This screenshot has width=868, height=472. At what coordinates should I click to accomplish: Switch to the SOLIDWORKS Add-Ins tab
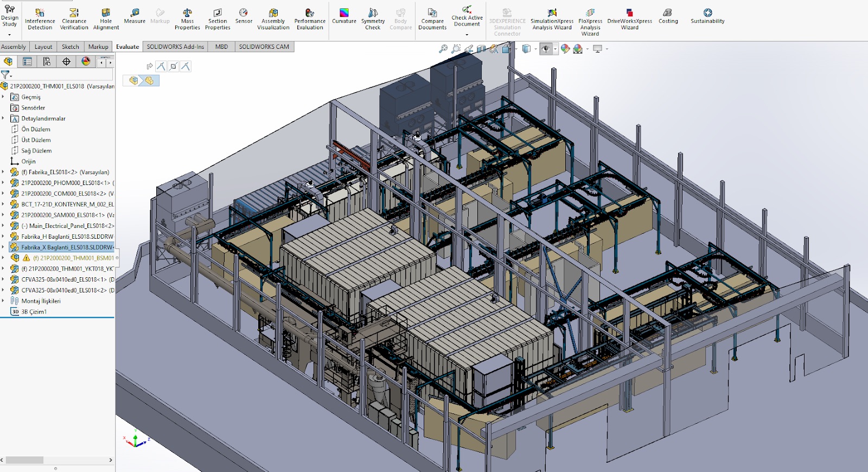tap(175, 47)
